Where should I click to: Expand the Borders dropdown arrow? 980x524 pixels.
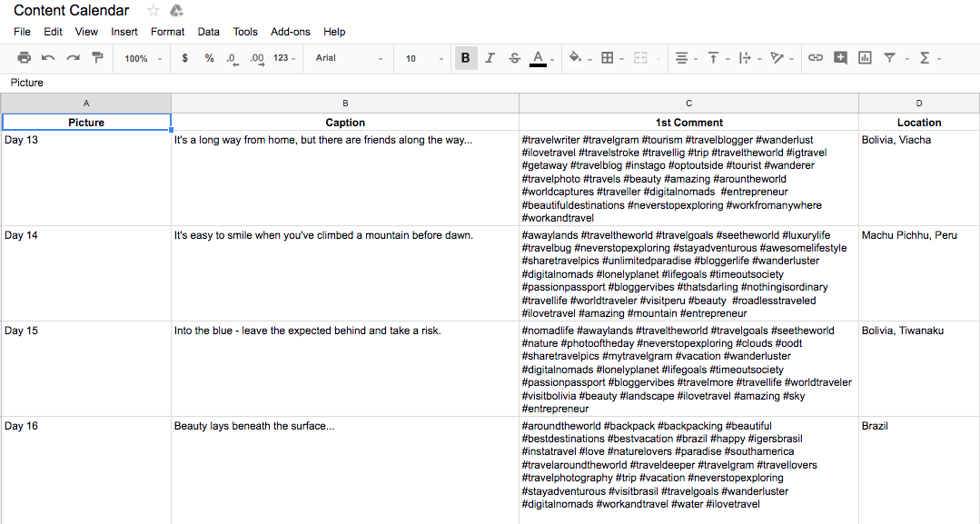pos(622,59)
